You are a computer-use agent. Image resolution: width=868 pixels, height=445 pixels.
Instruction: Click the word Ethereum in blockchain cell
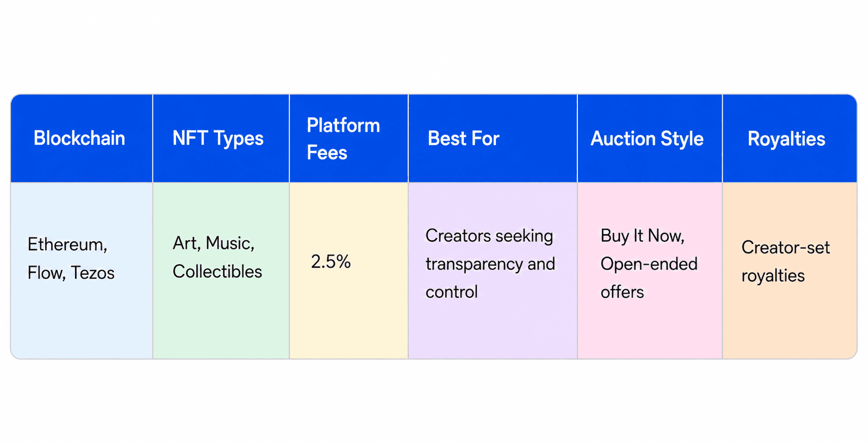point(67,244)
